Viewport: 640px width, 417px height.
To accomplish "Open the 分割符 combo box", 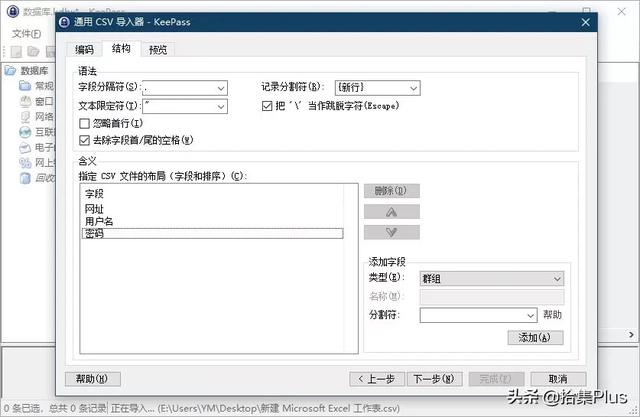I will pyautogui.click(x=478, y=315).
